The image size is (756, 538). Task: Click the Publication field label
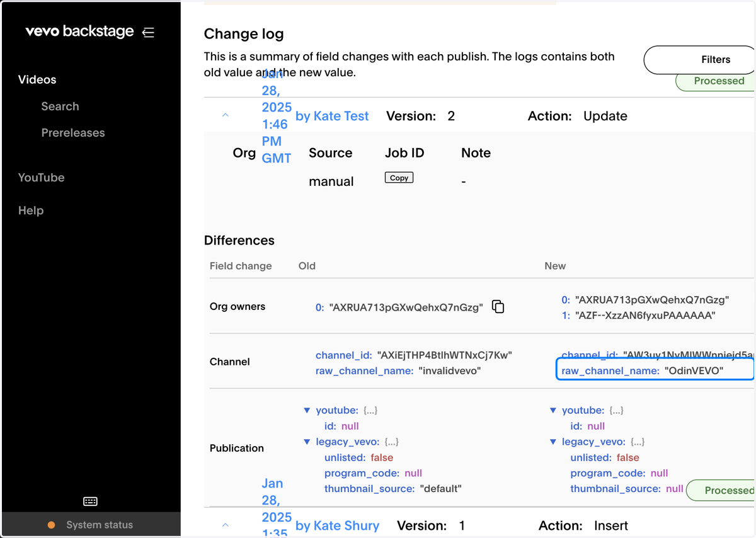pos(237,448)
